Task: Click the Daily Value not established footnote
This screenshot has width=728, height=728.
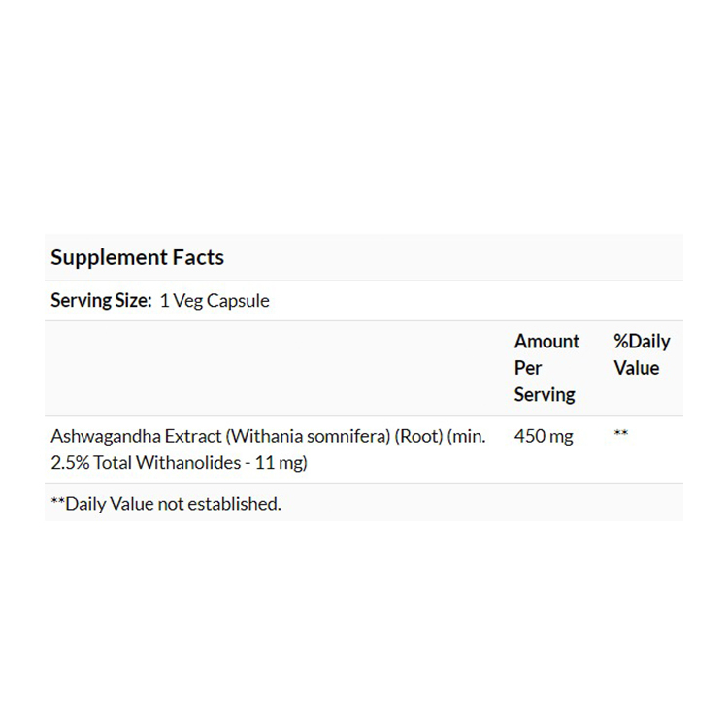Action: click(x=165, y=504)
